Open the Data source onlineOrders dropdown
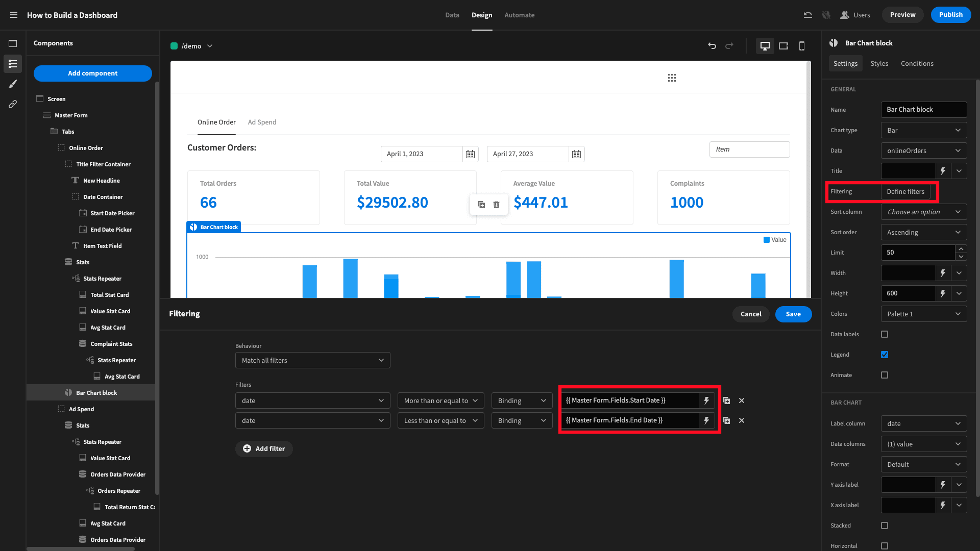 [924, 151]
